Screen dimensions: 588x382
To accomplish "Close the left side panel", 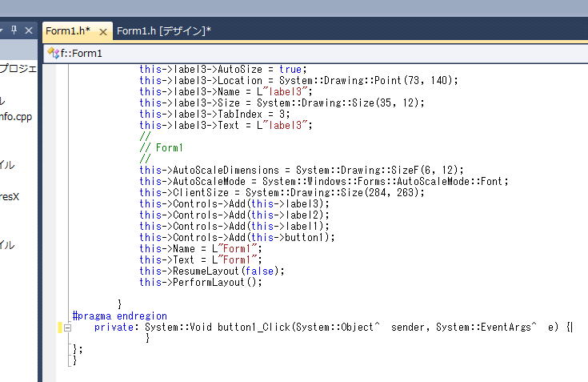I will 29,30.
